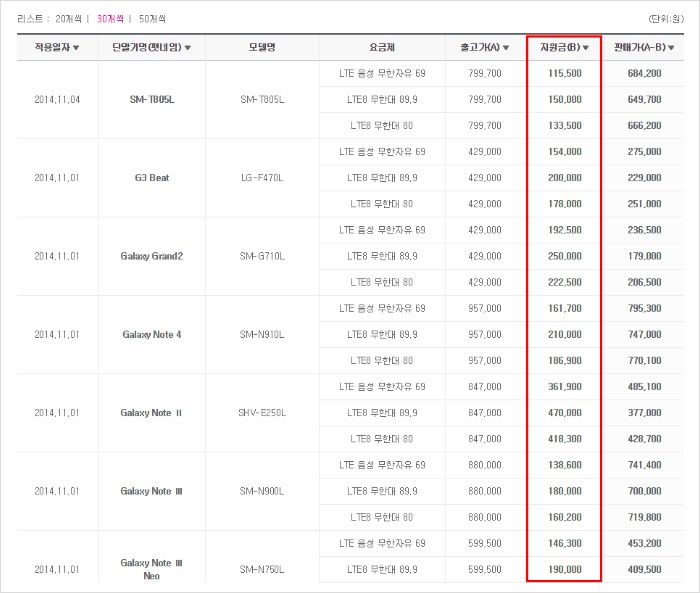Click sale price 377,000
Screen dimensions: 700x593
coord(644,413)
